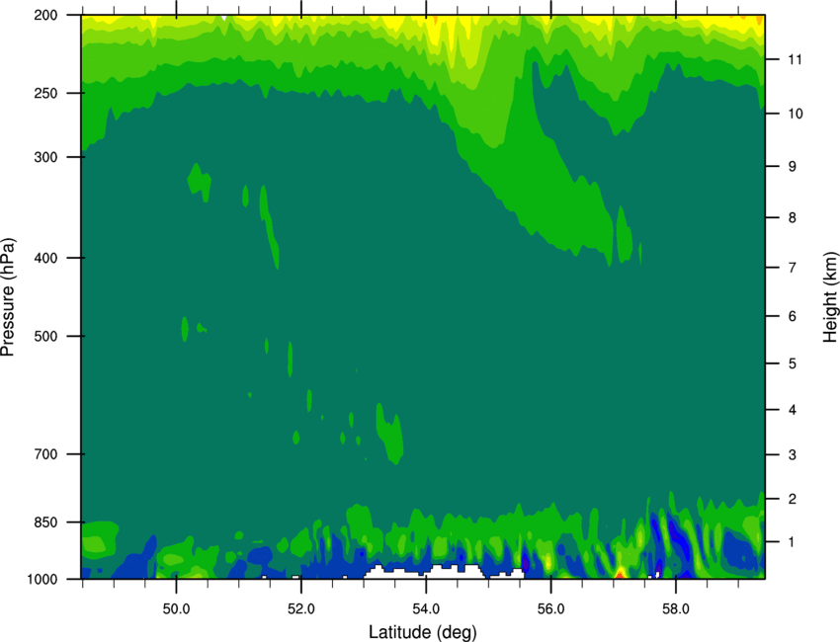Click the 50.0 latitude tick label
This screenshot has height=642, width=840.
click(176, 609)
